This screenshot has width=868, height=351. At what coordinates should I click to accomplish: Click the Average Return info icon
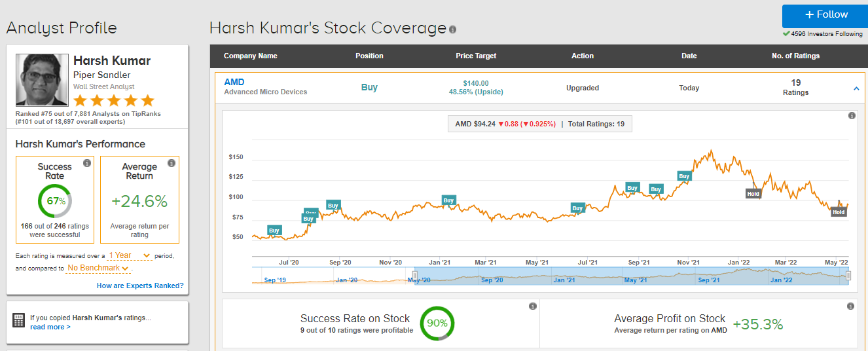point(172,163)
